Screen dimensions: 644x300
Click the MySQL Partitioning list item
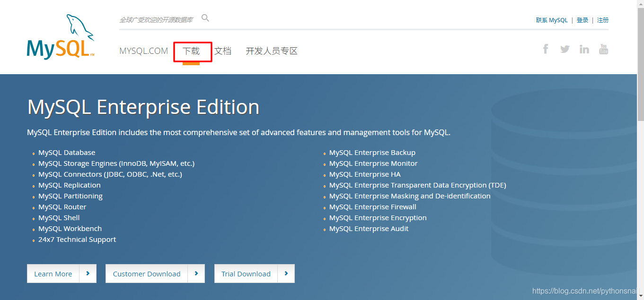71,196
